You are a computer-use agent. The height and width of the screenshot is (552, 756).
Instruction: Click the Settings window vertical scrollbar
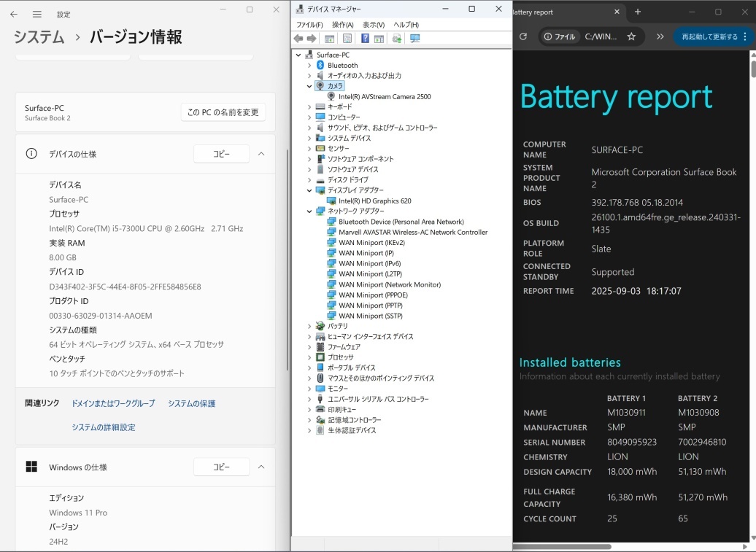point(288,260)
